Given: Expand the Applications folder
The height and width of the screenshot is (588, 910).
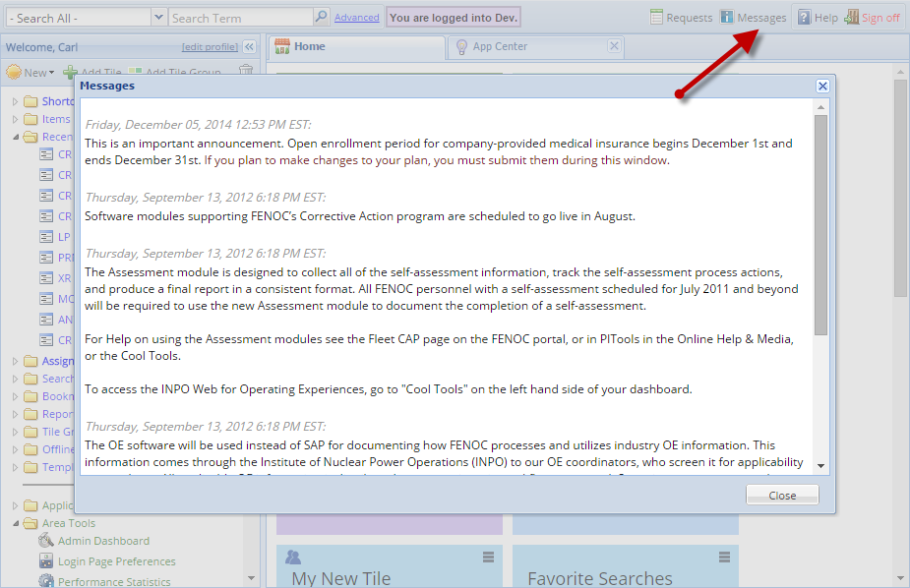Looking at the screenshot, I should pos(15,505).
